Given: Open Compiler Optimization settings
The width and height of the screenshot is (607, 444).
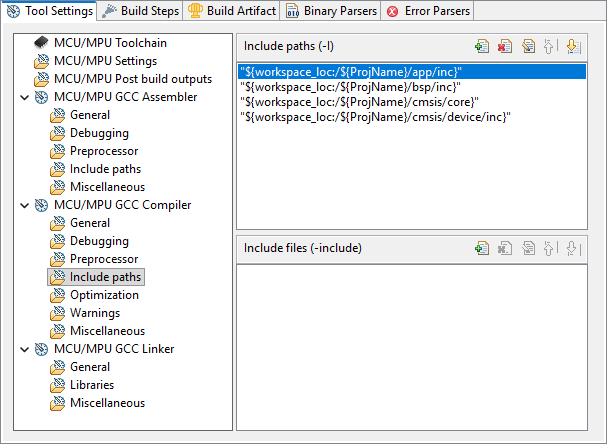Looking at the screenshot, I should coord(104,295).
